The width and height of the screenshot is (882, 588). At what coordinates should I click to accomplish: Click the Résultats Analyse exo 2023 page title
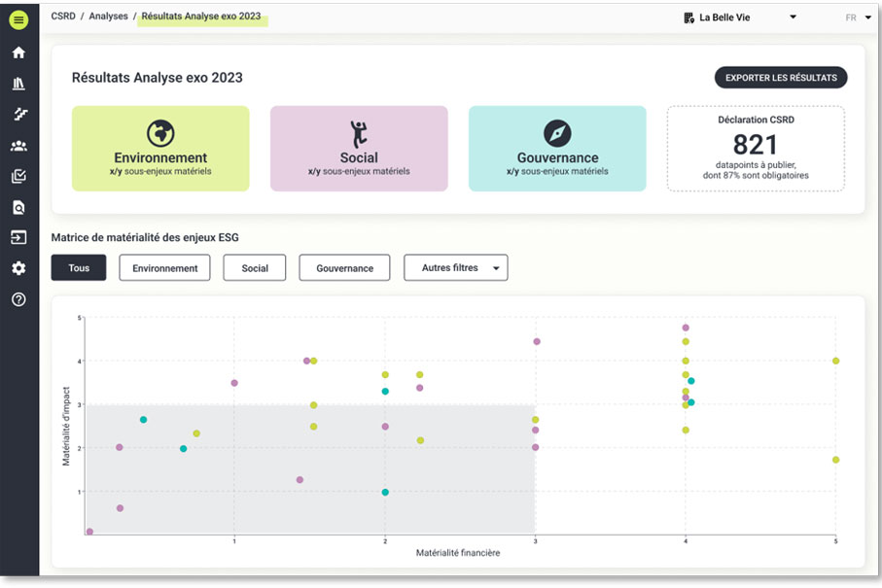click(157, 78)
